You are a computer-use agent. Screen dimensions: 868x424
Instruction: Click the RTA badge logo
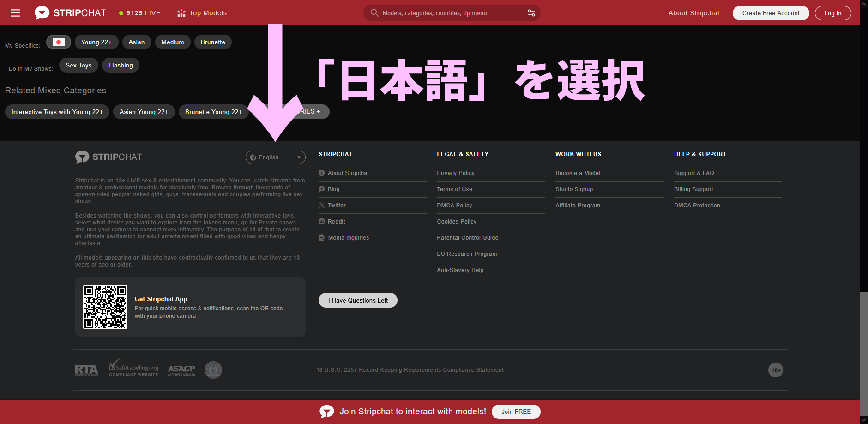click(87, 370)
